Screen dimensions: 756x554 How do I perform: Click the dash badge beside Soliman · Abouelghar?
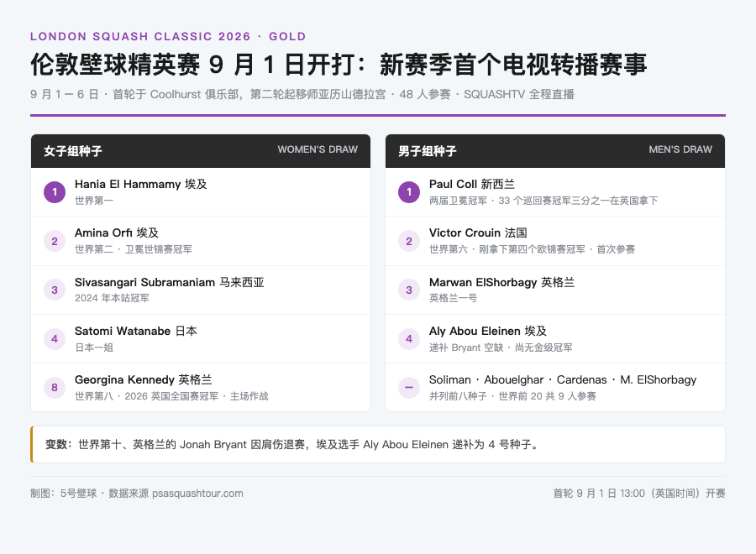click(409, 387)
